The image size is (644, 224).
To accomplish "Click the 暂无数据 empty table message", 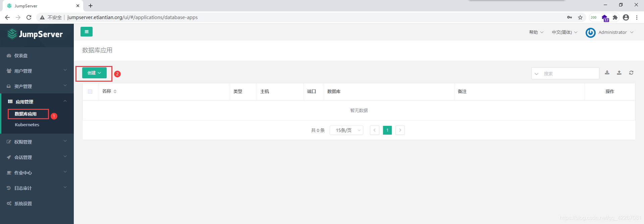I will pyautogui.click(x=359, y=110).
